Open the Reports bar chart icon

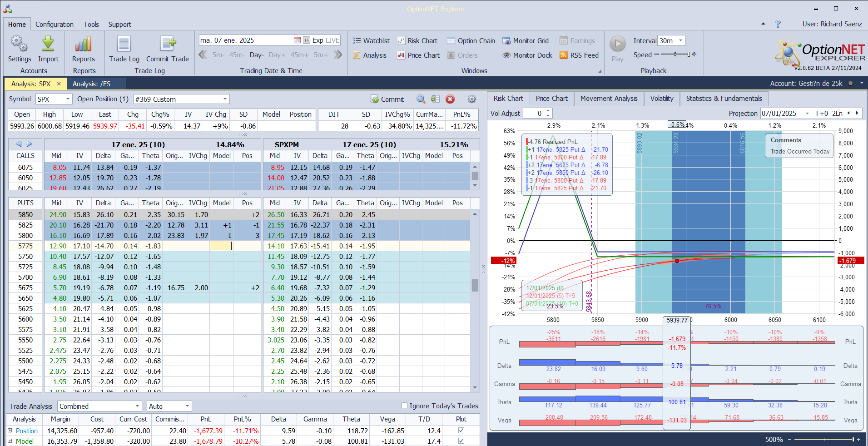[x=84, y=45]
